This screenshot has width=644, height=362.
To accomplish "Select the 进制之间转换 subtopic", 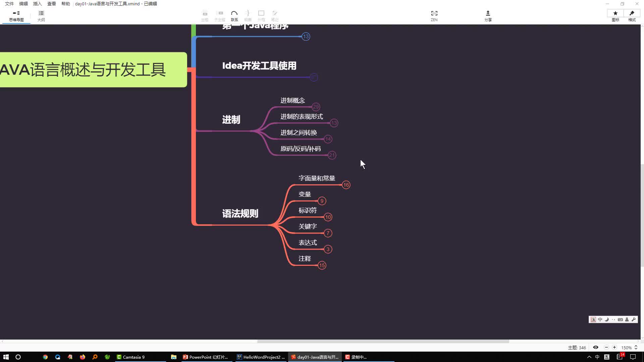I will pyautogui.click(x=299, y=133).
